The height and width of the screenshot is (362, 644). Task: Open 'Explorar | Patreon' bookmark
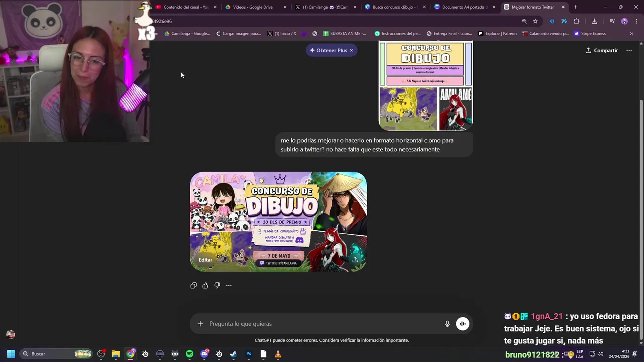point(497,34)
